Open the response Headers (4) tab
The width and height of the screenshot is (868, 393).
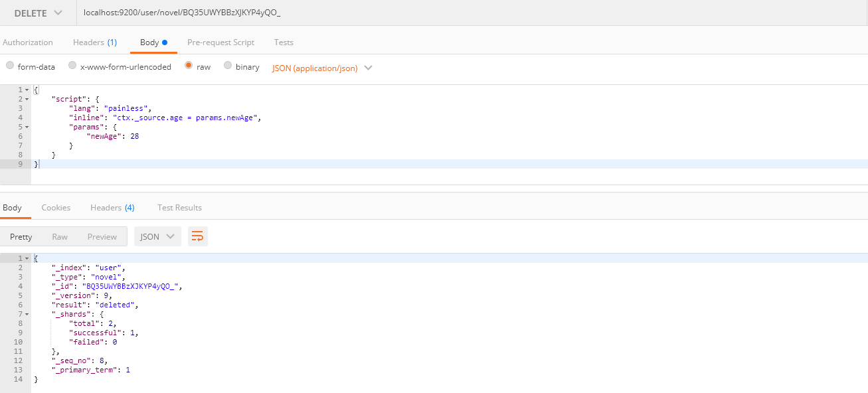(112, 208)
